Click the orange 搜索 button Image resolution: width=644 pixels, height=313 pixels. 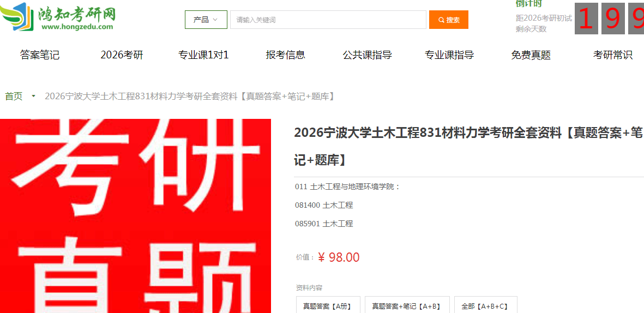pyautogui.click(x=448, y=20)
